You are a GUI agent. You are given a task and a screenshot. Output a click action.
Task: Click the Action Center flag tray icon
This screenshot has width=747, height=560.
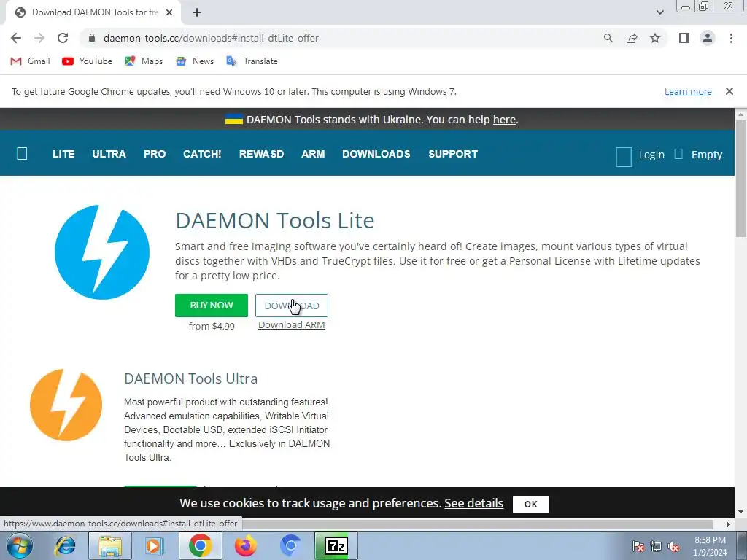[x=638, y=546]
